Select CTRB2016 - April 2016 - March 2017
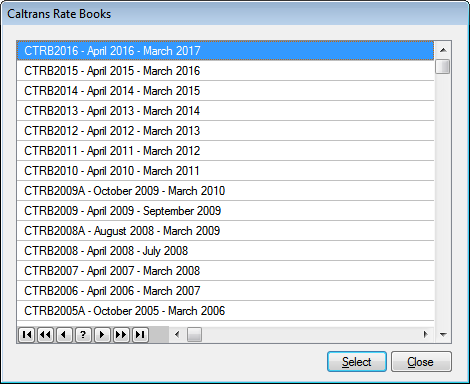470x384 pixels. [225, 51]
